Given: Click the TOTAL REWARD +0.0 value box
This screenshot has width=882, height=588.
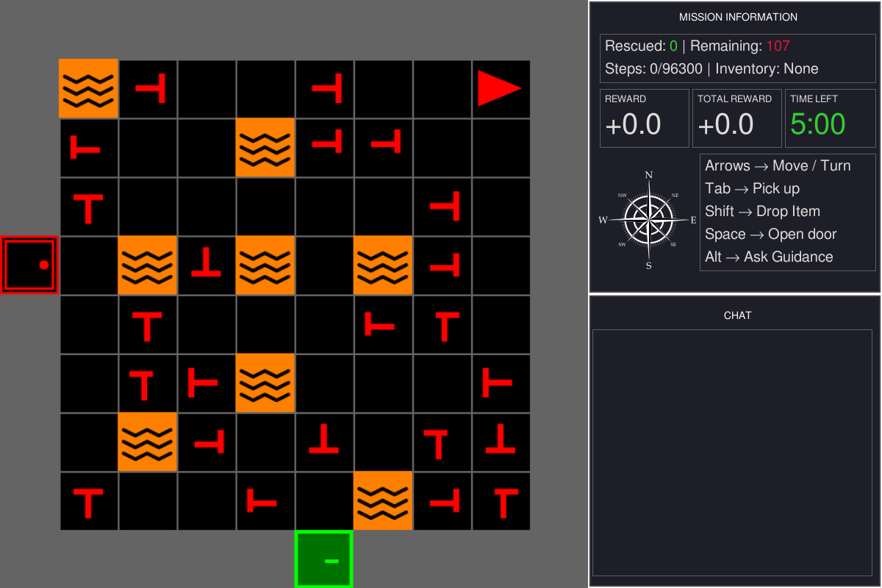Looking at the screenshot, I should tap(737, 118).
